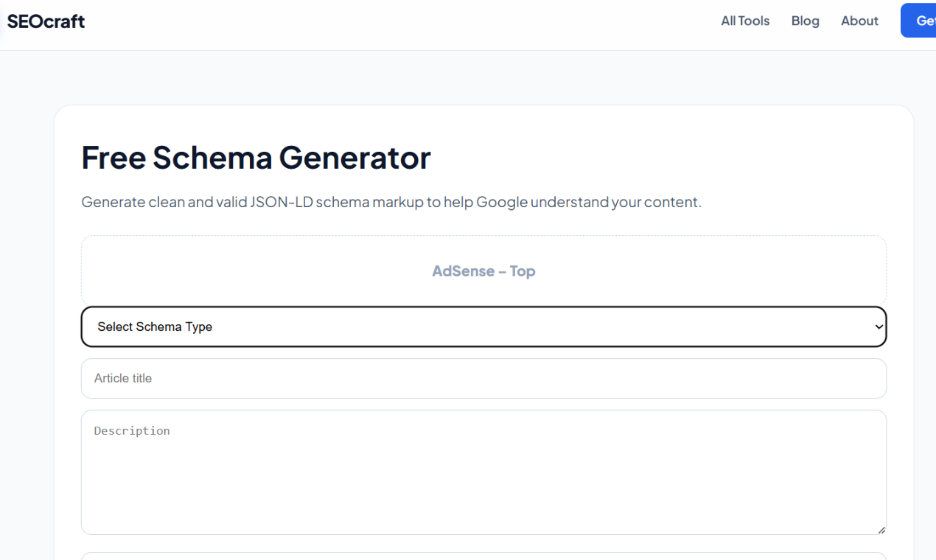The image size is (936, 560).
Task: Click into the Description text area
Action: [x=483, y=472]
